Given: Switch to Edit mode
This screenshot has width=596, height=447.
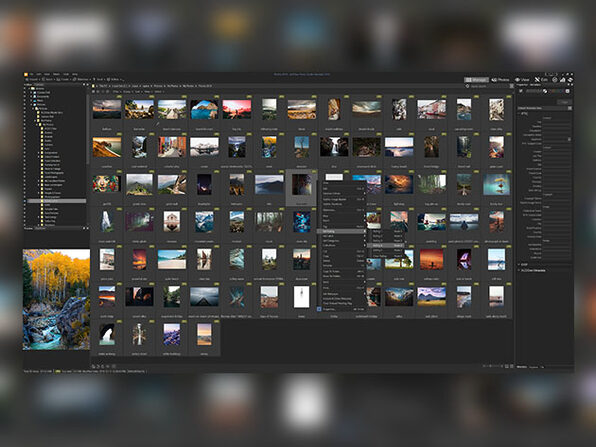Looking at the screenshot, I should (x=541, y=80).
